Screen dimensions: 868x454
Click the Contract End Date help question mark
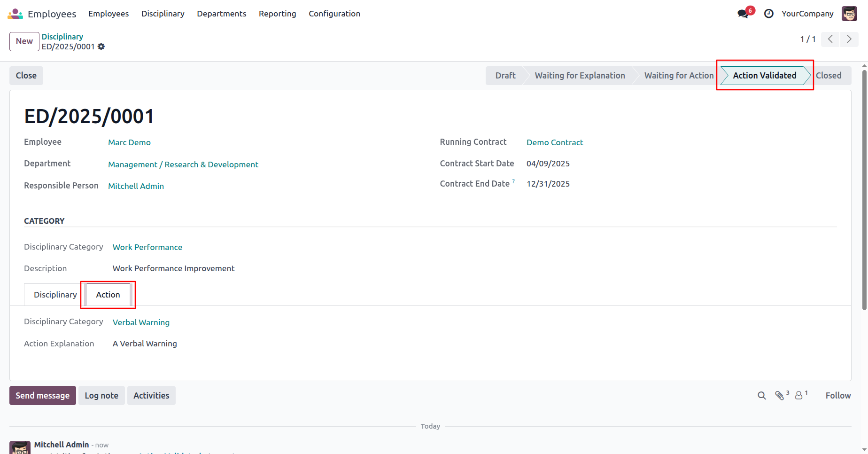[513, 181]
